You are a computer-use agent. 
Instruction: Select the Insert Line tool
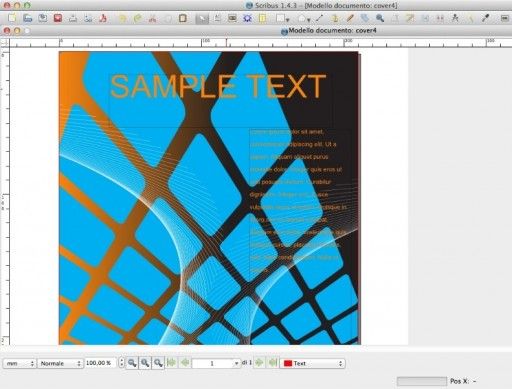[319, 18]
